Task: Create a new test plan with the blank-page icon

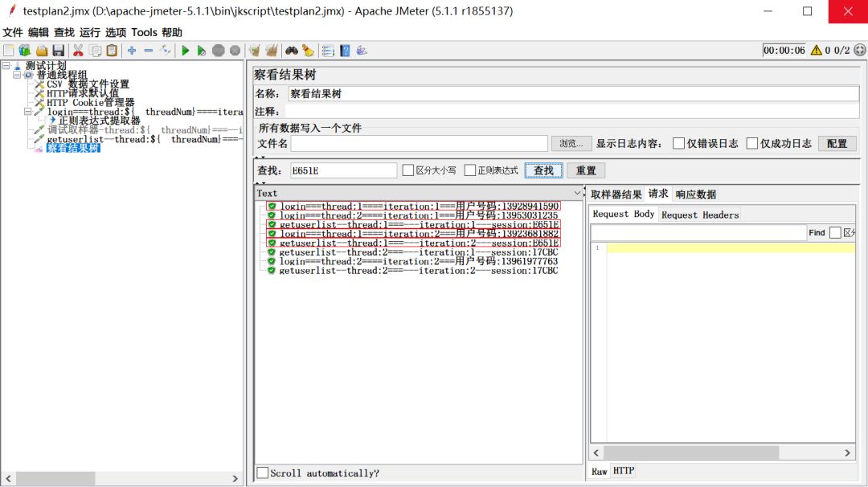Action: pos(8,50)
